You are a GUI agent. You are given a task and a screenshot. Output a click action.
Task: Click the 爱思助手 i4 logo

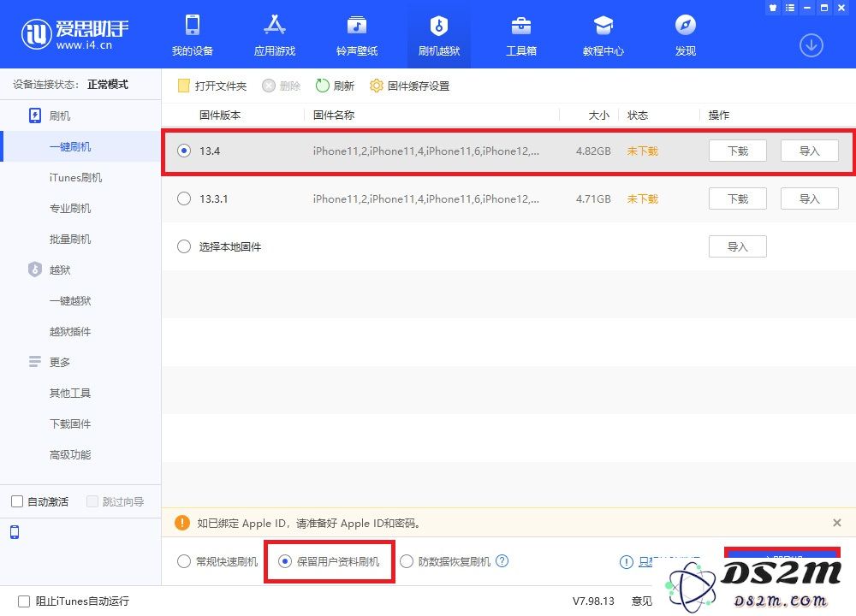(74, 34)
